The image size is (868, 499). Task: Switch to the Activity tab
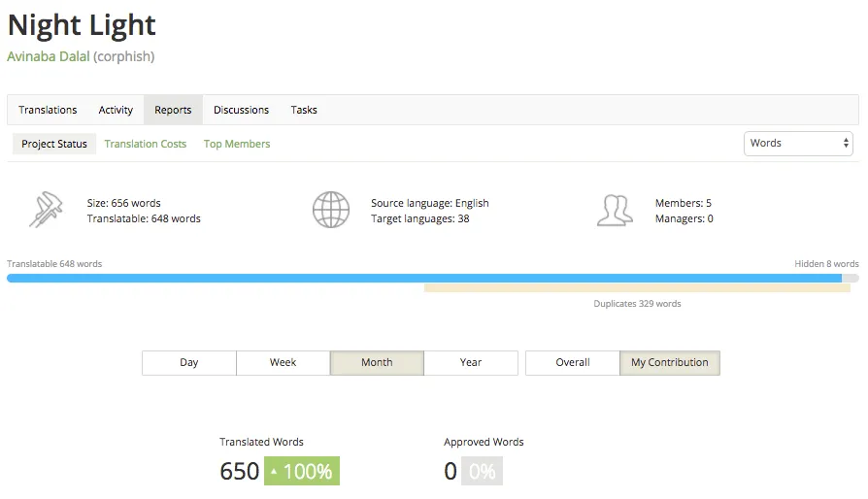pyautogui.click(x=116, y=110)
